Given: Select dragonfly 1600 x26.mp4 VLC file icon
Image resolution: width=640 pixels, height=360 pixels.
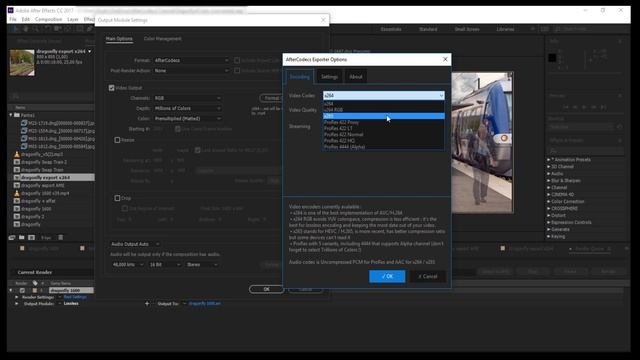Looking at the screenshot, I should tap(17, 193).
